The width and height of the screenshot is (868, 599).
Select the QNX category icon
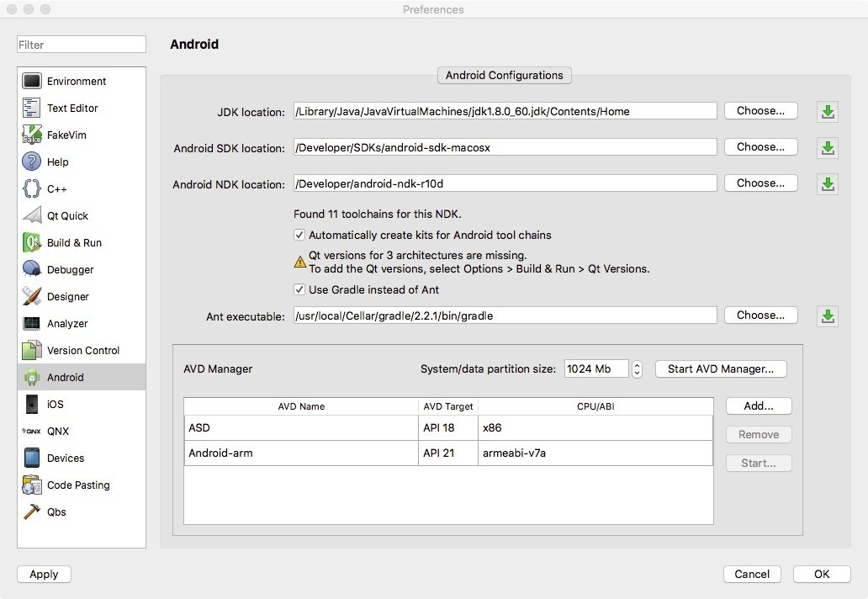tap(32, 431)
